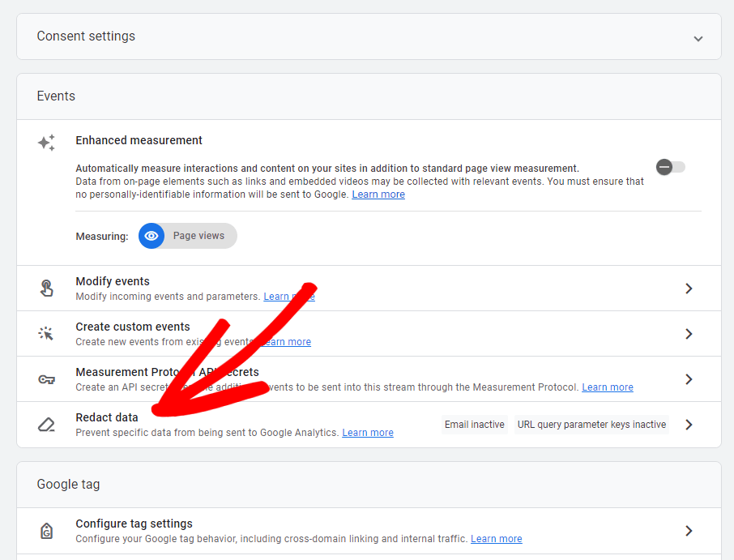The height and width of the screenshot is (560, 734).
Task: Open the Modify events panel
Action: 688,288
